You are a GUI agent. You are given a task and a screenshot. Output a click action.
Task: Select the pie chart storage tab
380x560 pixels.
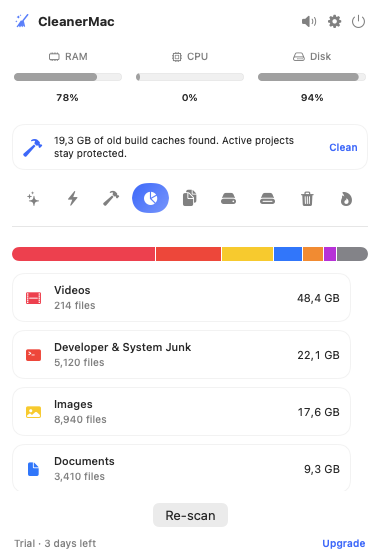pos(150,198)
